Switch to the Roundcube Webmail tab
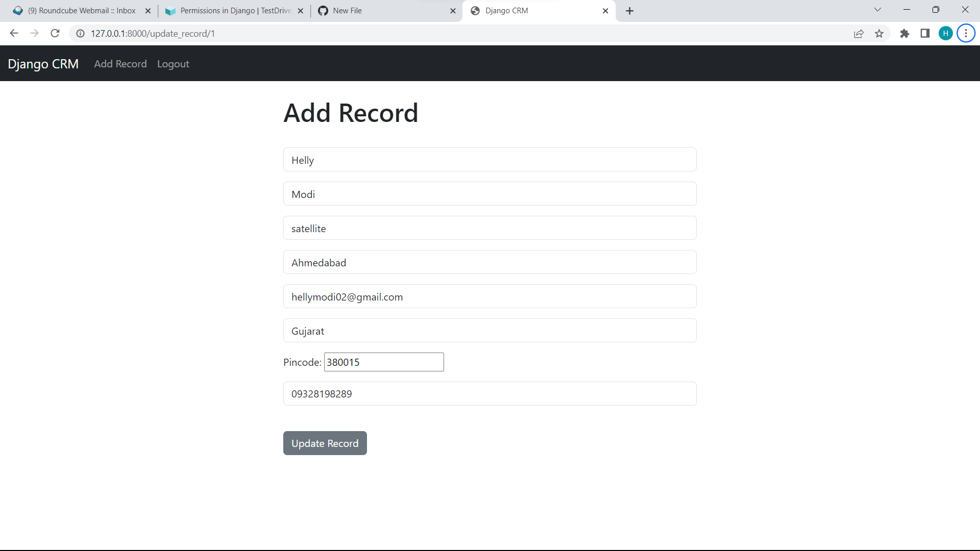This screenshot has height=551, width=980. click(x=82, y=10)
